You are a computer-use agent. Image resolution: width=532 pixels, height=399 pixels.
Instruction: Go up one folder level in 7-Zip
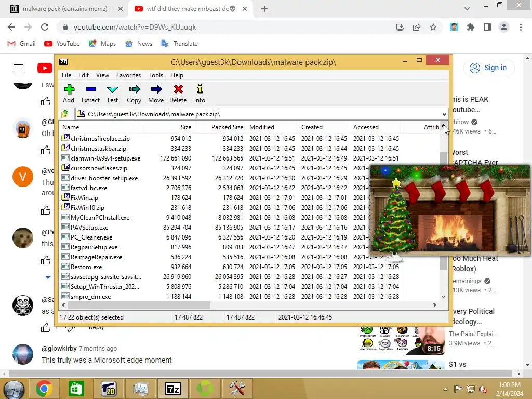point(65,114)
